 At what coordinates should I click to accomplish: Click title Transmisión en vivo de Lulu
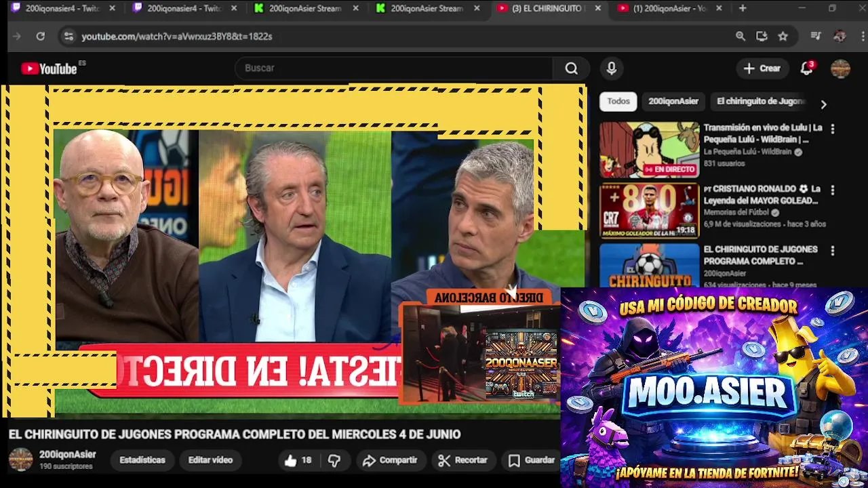pos(763,134)
